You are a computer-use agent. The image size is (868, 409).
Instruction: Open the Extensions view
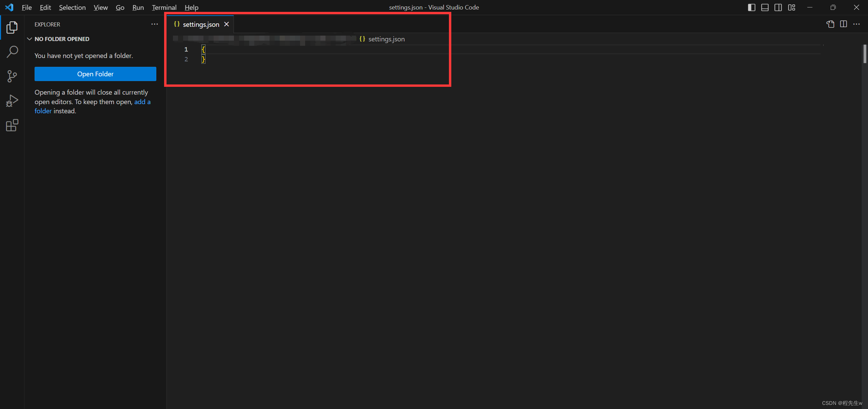(x=12, y=125)
